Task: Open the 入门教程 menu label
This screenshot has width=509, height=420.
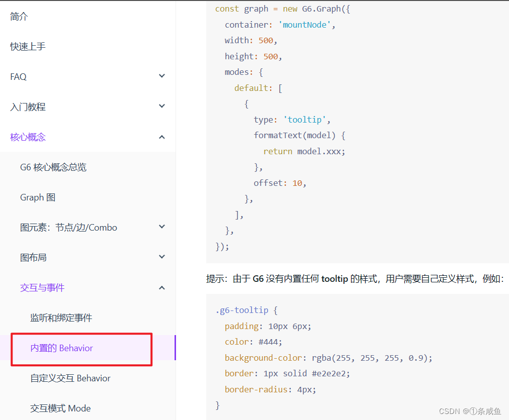Action: point(28,107)
